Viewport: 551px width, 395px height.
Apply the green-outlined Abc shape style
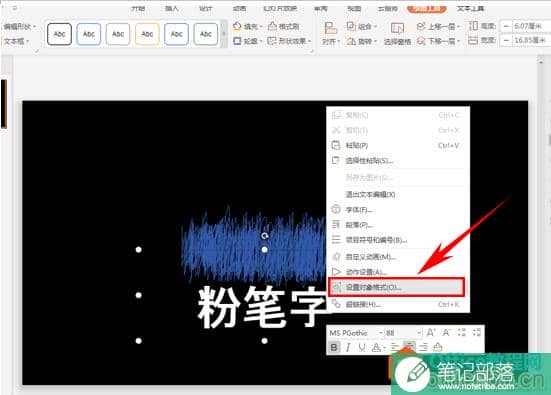[x=206, y=34]
